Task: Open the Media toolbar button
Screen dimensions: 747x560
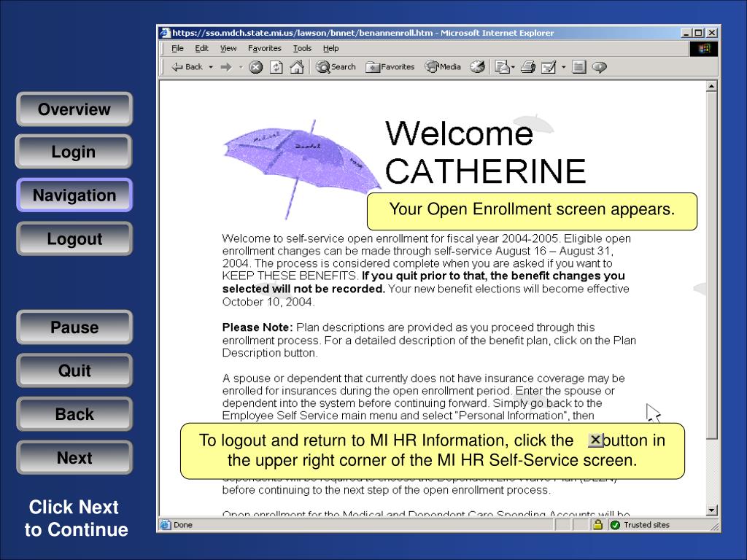Action: (x=443, y=67)
